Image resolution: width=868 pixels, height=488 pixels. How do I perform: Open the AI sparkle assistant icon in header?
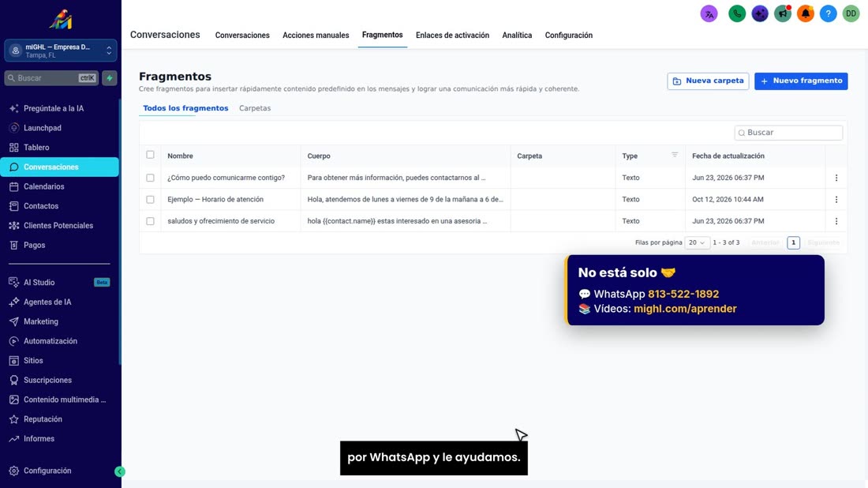tap(760, 14)
